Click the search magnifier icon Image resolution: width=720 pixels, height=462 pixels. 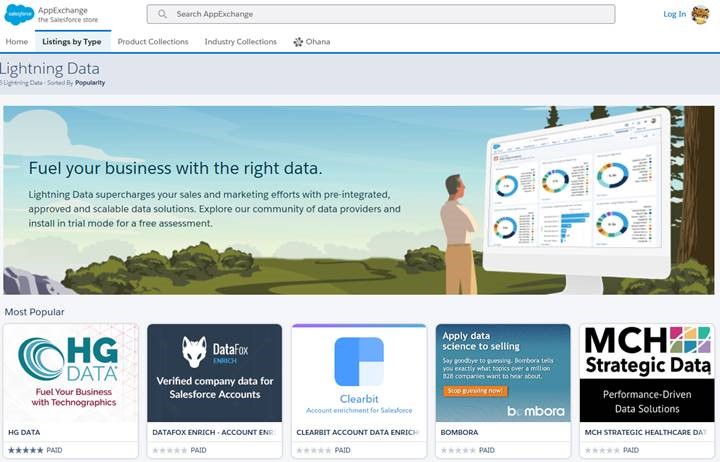pyautogui.click(x=162, y=14)
